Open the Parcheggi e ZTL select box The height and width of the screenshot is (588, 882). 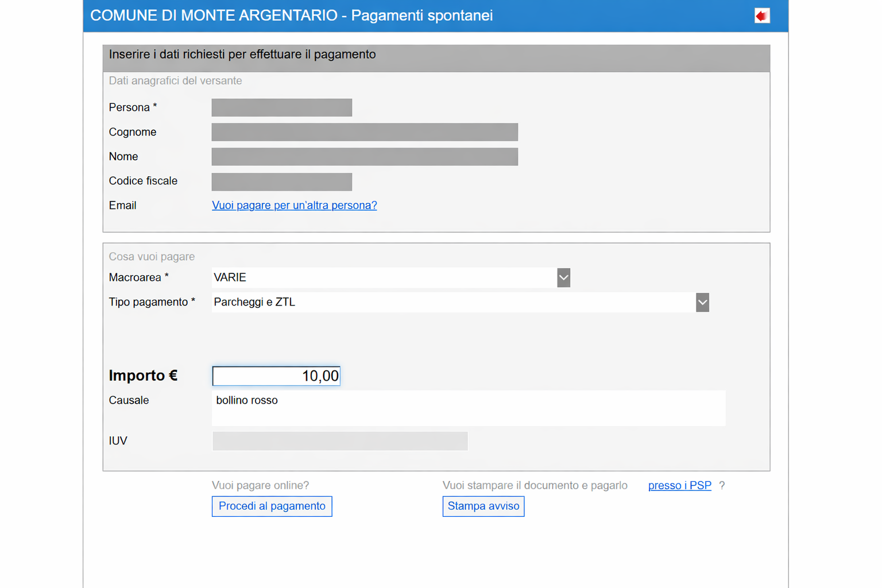point(453,303)
